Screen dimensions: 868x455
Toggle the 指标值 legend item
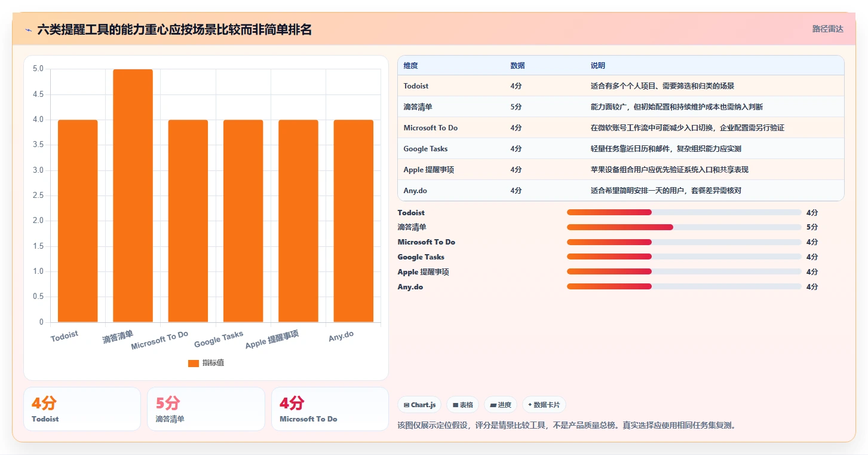[206, 363]
